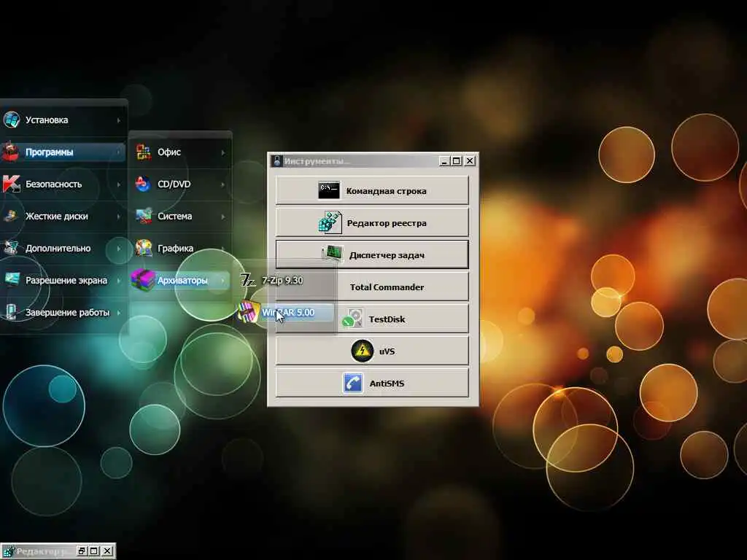The image size is (747, 560).
Task: Click the minimized Редактор window icon
Action: tap(7, 551)
